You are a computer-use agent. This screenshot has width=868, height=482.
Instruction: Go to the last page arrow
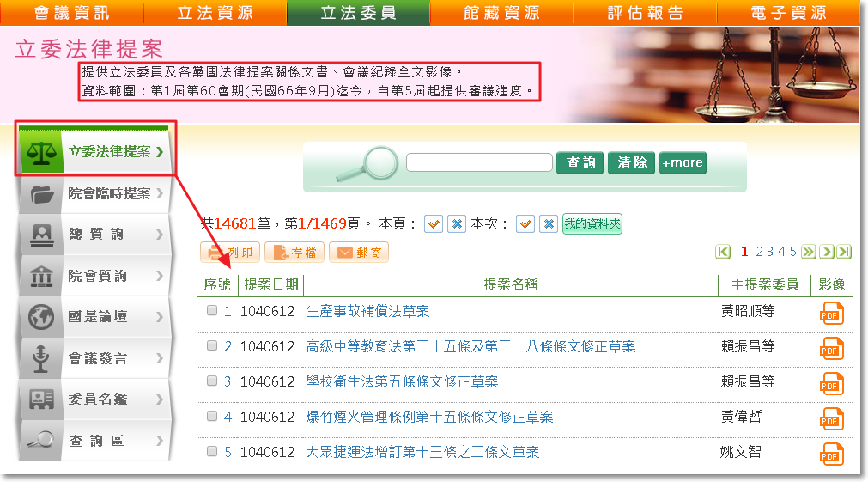[844, 252]
